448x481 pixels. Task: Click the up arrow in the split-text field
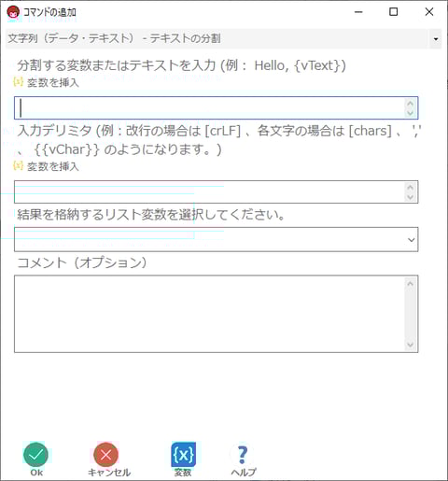[411, 104]
